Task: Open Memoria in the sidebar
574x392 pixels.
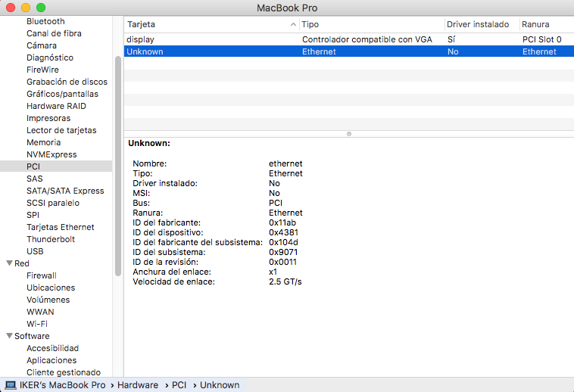Action: click(43, 142)
